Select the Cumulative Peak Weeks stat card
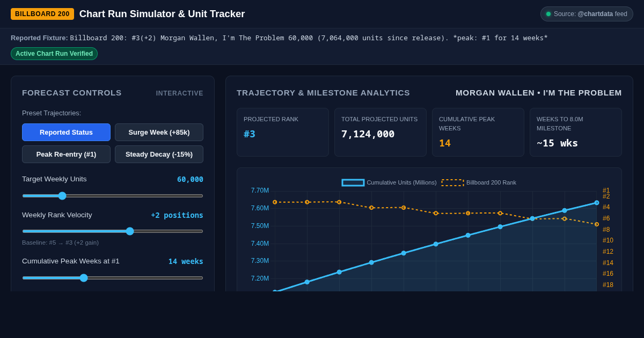This screenshot has width=644, height=338. pyautogui.click(x=478, y=133)
